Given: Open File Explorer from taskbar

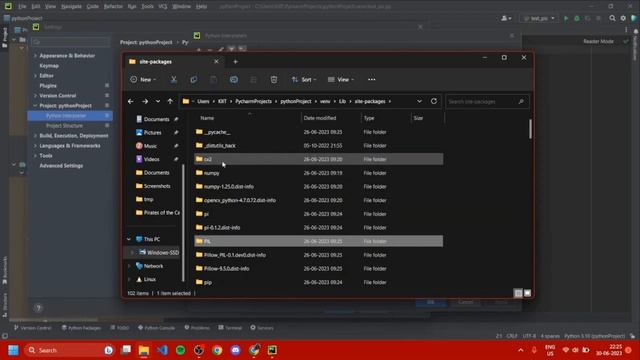Looking at the screenshot, I should click(x=144, y=350).
